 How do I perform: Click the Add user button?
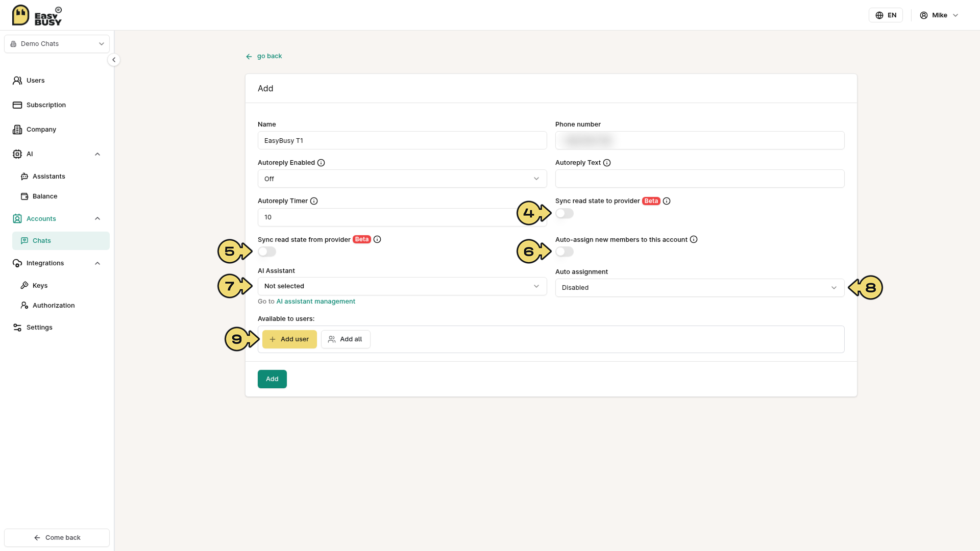[289, 339]
